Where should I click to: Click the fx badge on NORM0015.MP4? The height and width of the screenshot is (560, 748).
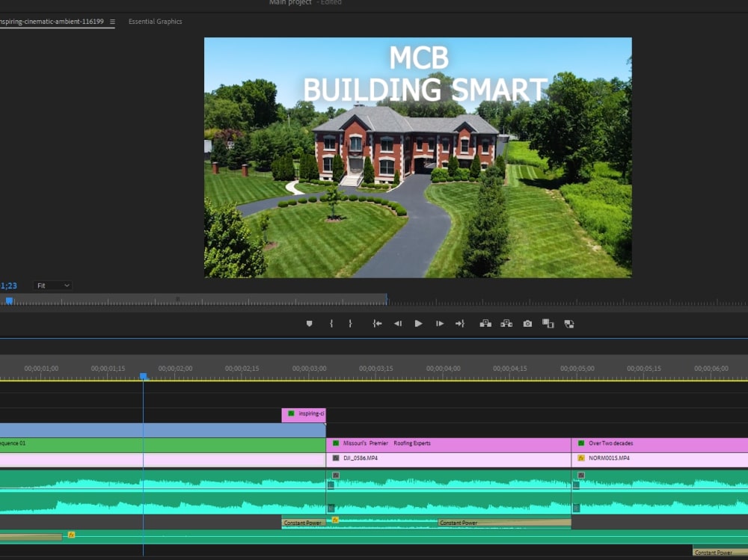click(581, 458)
